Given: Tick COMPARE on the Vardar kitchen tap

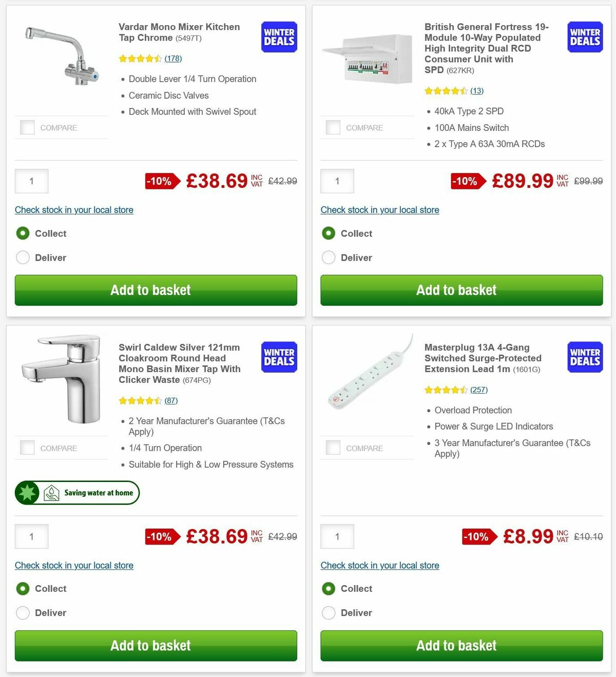Looking at the screenshot, I should [27, 127].
